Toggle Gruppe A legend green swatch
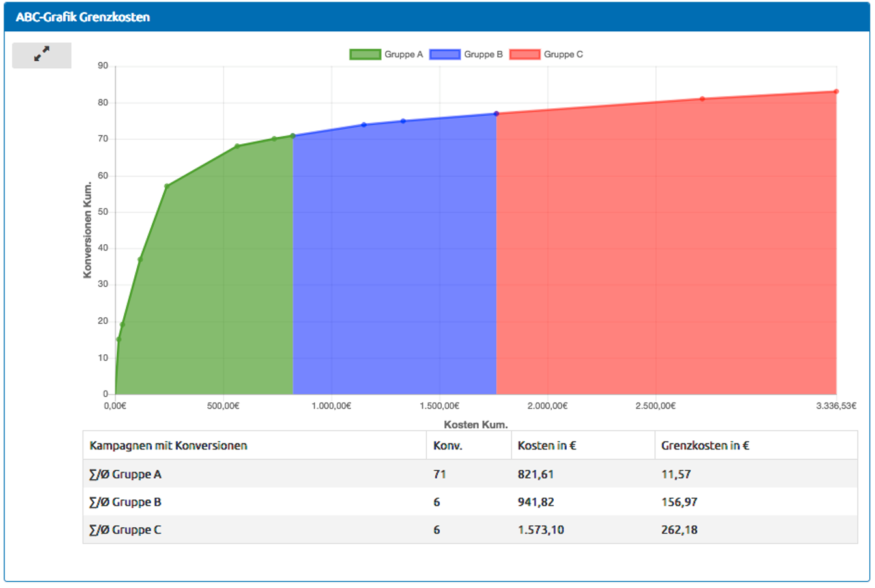 tap(365, 55)
